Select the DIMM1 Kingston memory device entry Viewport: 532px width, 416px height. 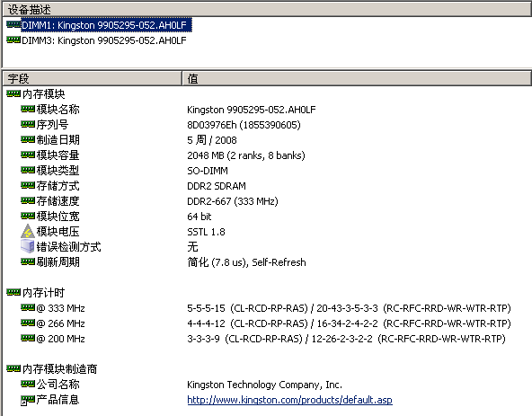click(x=106, y=25)
